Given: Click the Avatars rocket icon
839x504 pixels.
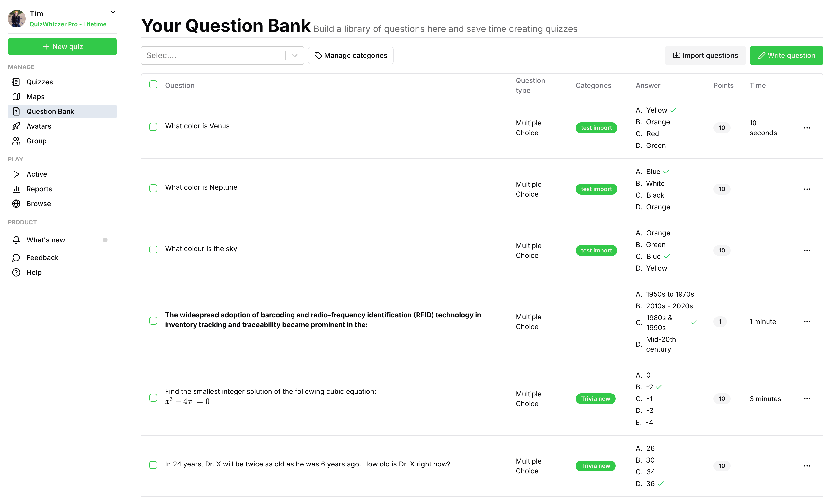Looking at the screenshot, I should 16,126.
